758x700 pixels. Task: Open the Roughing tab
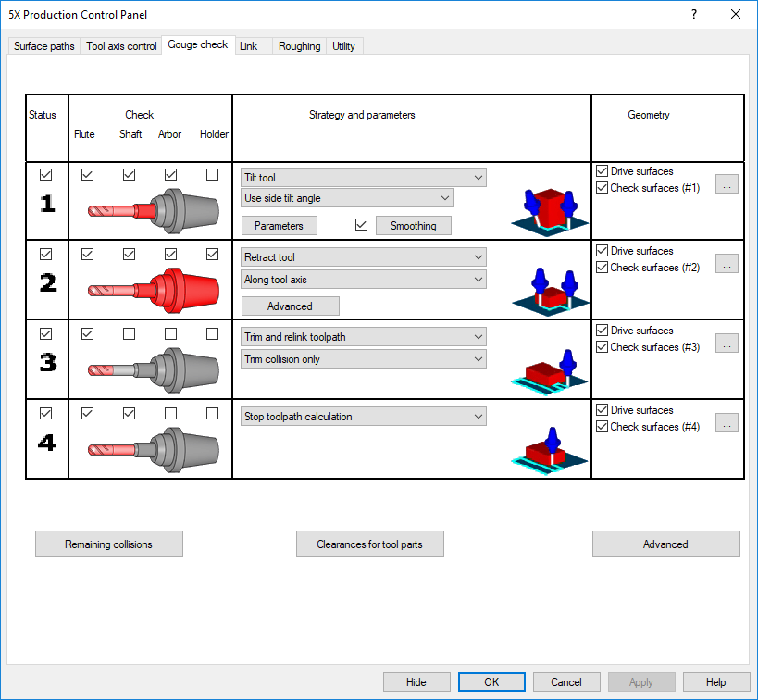[300, 46]
